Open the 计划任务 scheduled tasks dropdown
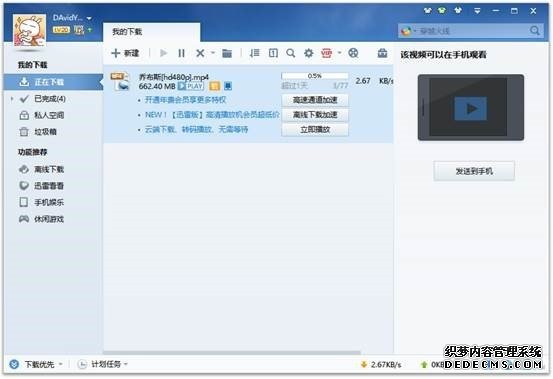553x379 pixels. point(103,364)
